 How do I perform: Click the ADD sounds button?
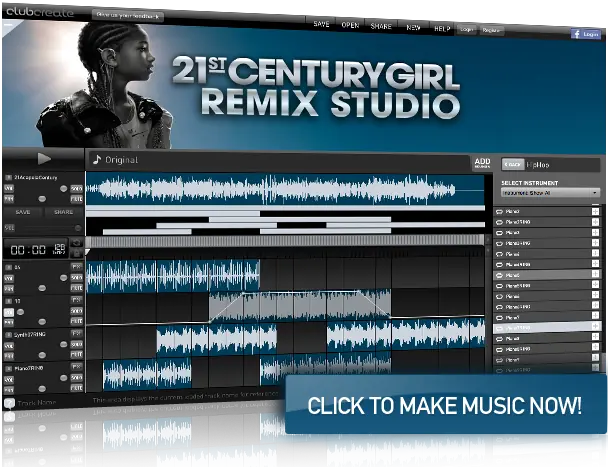(482, 163)
